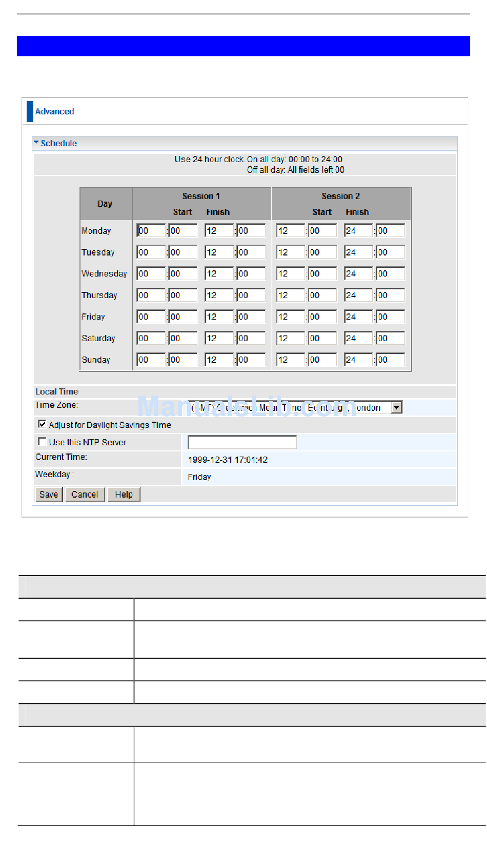
Task: Select Thursday Session 2 finish hour field
Action: tap(358, 295)
